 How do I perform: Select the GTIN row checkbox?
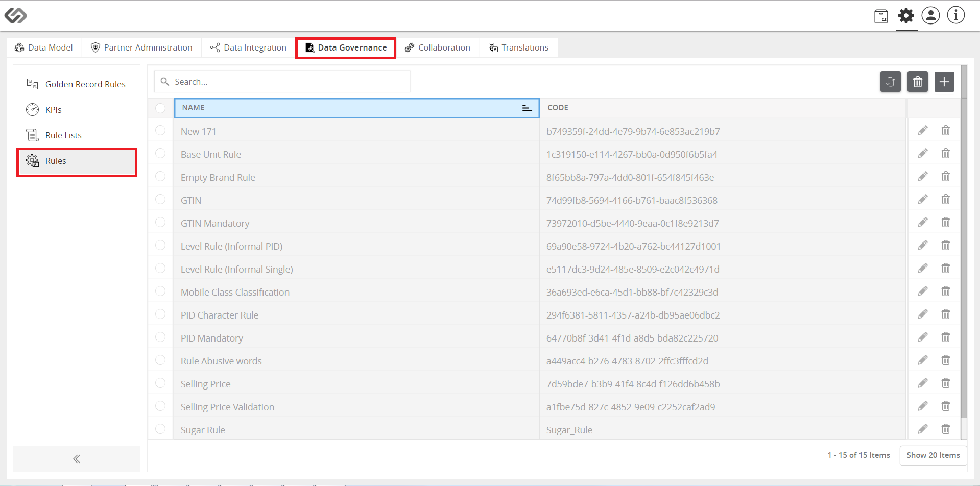(x=160, y=199)
